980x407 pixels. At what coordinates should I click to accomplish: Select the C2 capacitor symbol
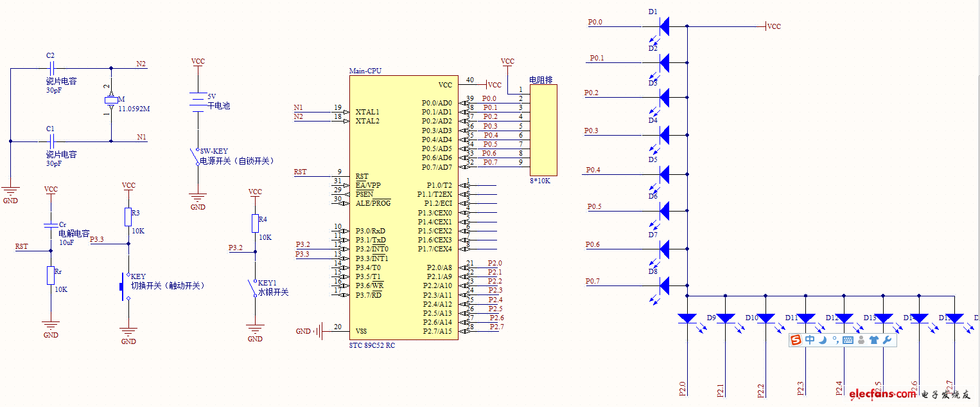[x=53, y=67]
